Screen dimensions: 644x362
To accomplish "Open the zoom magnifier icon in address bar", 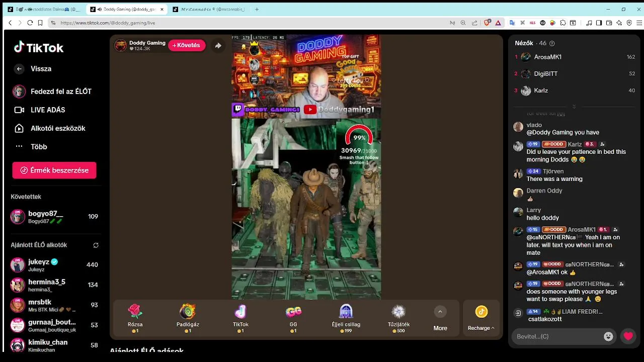I will point(464,23).
